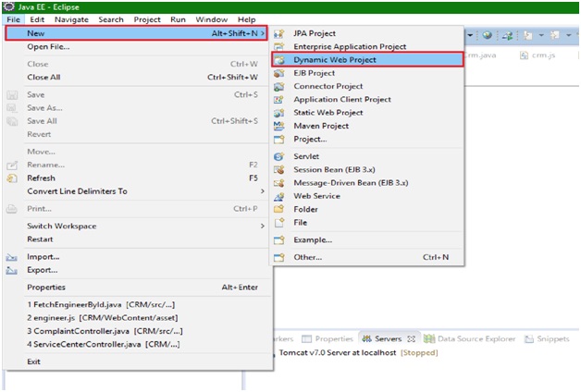Open the Help menu
Viewport: 581px width, 392px height.
pyautogui.click(x=246, y=19)
